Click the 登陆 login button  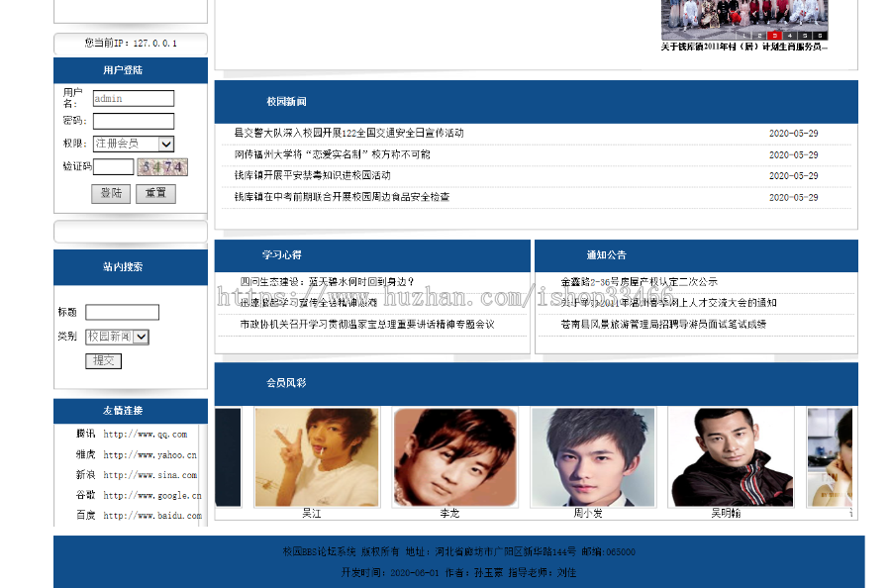(x=109, y=193)
